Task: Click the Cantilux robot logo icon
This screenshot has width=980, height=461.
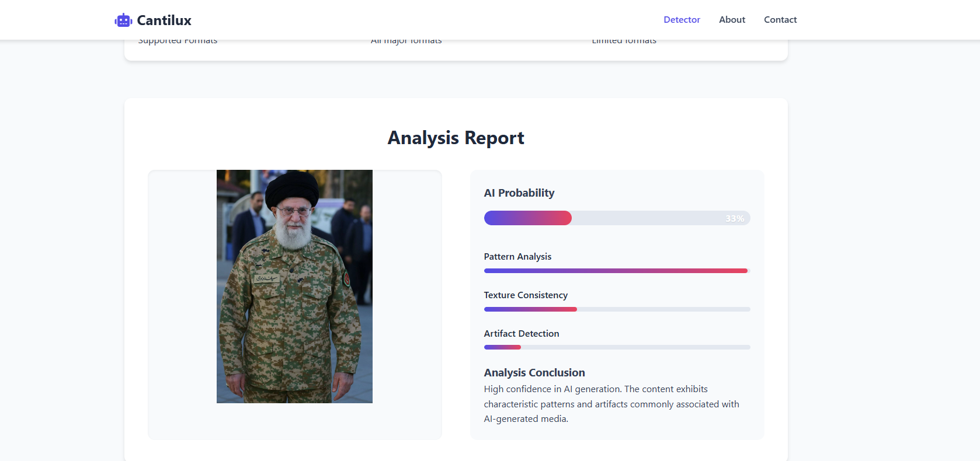Action: point(123,20)
